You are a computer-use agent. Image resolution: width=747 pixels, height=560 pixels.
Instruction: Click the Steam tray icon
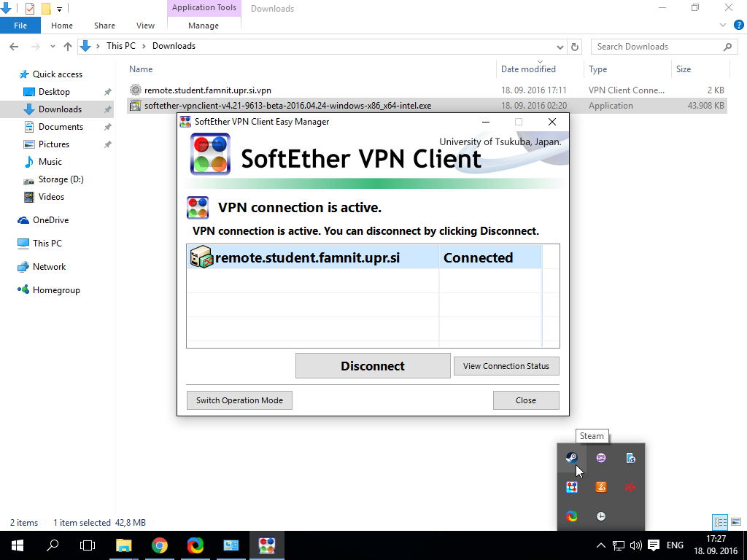point(572,458)
